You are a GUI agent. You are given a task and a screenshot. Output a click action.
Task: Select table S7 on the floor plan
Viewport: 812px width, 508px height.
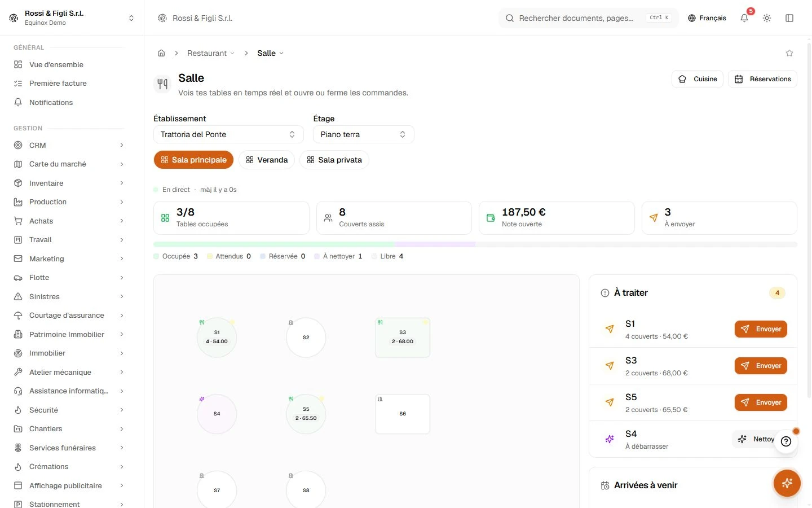[x=217, y=489]
